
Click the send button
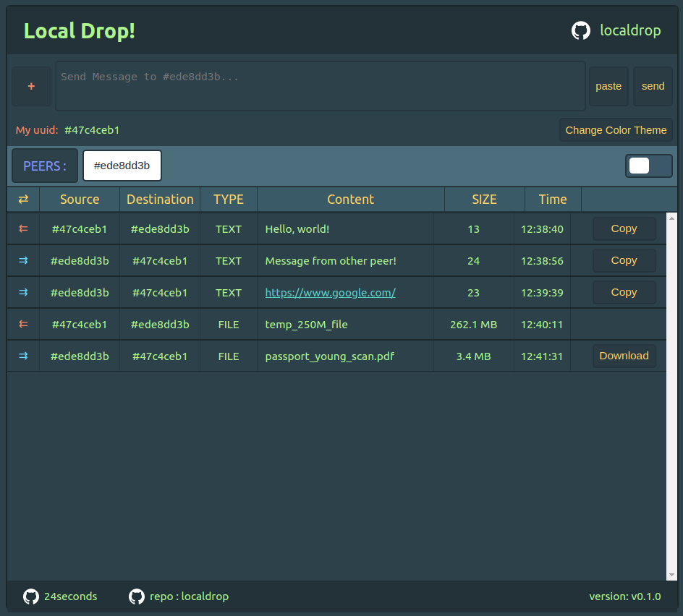653,86
